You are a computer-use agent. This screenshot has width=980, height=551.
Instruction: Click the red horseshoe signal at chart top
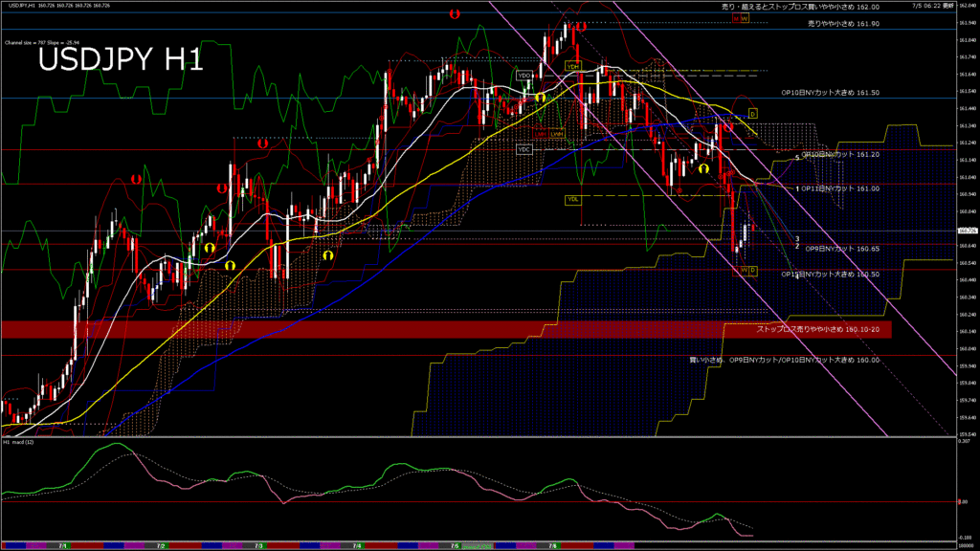(x=456, y=14)
